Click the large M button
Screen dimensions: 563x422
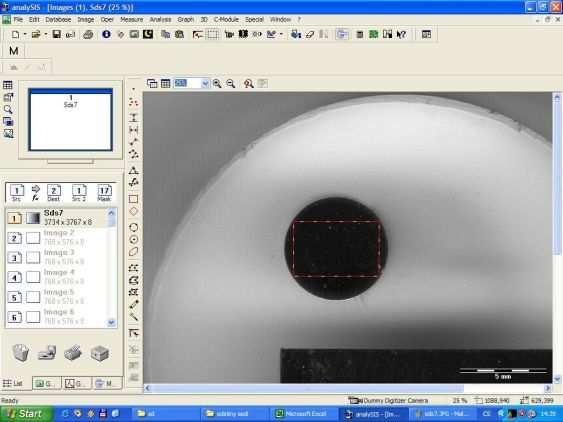coord(14,51)
